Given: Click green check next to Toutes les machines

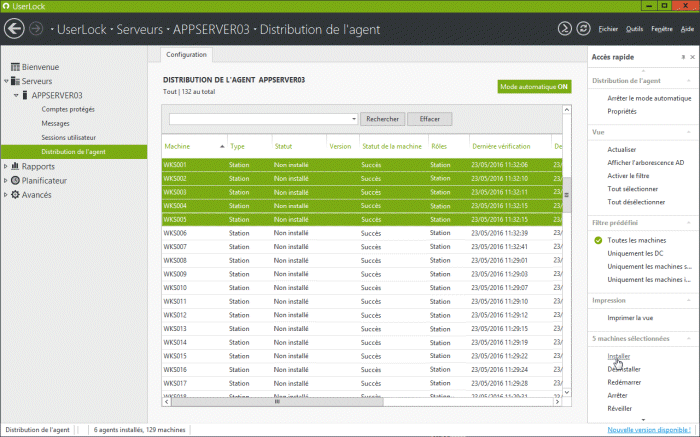Looking at the screenshot, I should pos(598,240).
